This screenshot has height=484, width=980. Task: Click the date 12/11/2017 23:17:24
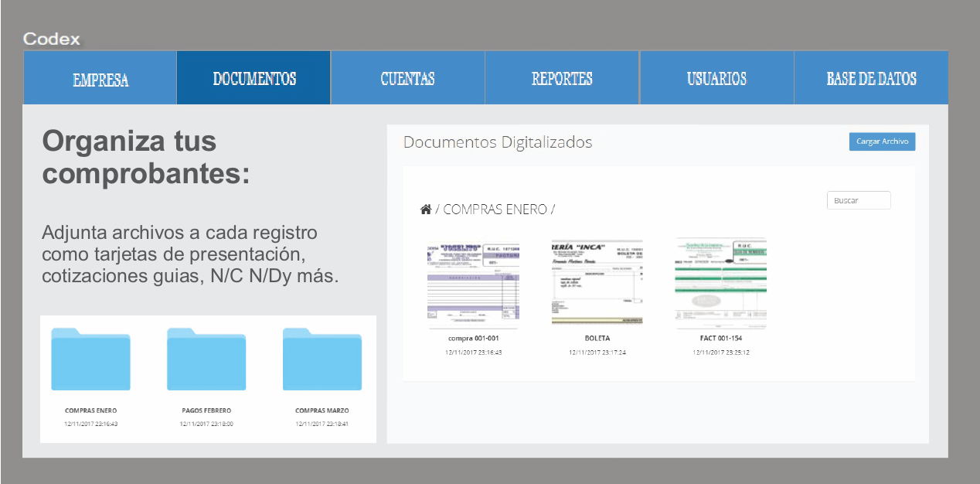pyautogui.click(x=597, y=353)
